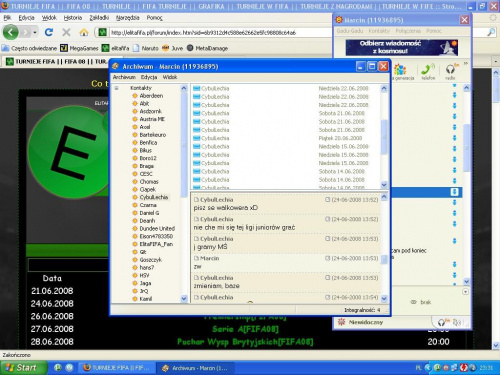The width and height of the screenshot is (500, 375).
Task: Open Często odwiedzane bookmarks folder
Action: [x=29, y=48]
